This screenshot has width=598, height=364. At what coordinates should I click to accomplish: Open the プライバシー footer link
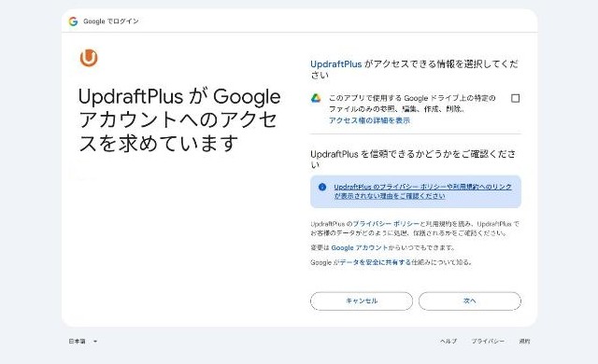pos(488,342)
